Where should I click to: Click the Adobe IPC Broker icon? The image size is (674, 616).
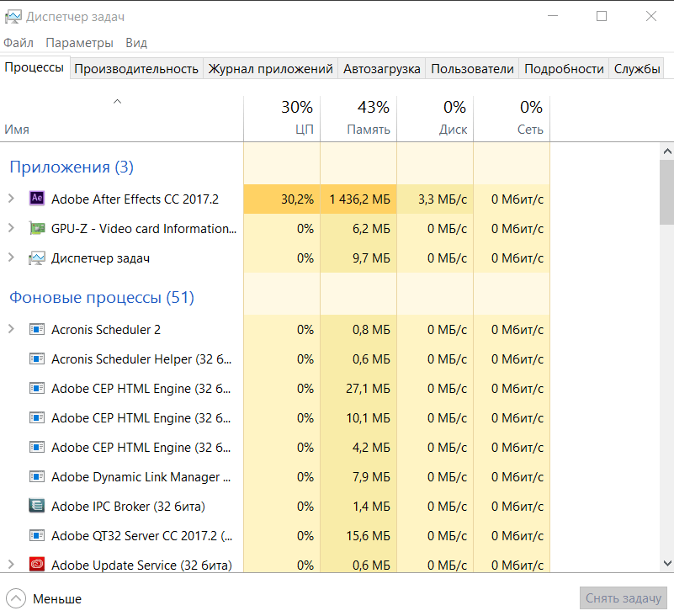coord(37,506)
